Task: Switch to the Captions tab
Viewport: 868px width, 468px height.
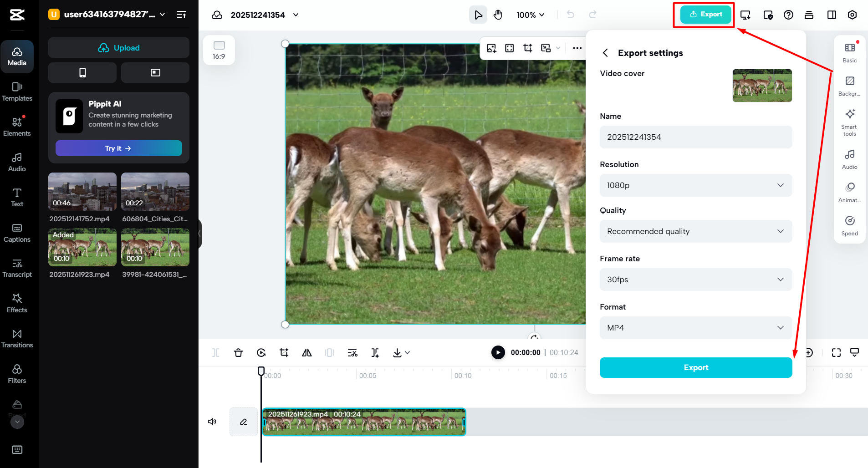Action: tap(17, 233)
